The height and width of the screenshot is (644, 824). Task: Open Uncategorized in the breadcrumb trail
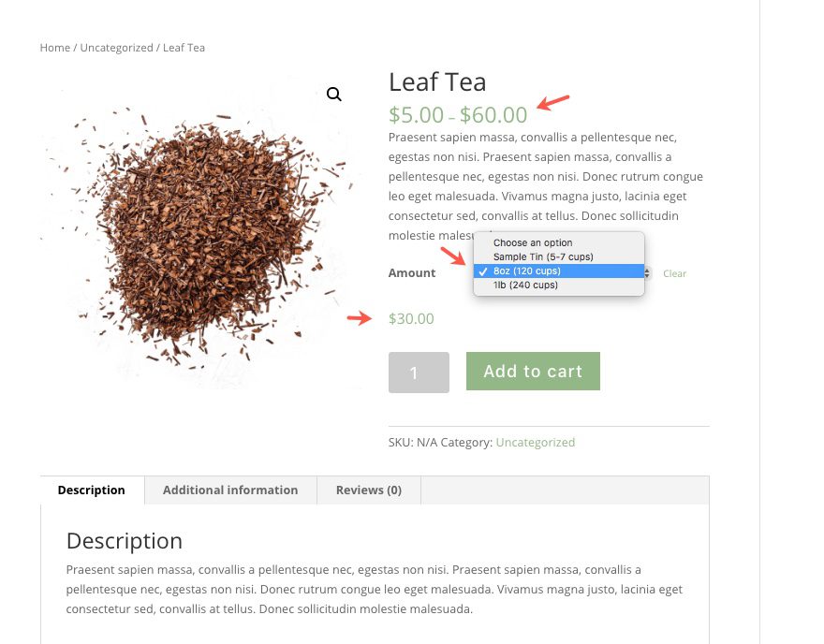click(116, 48)
